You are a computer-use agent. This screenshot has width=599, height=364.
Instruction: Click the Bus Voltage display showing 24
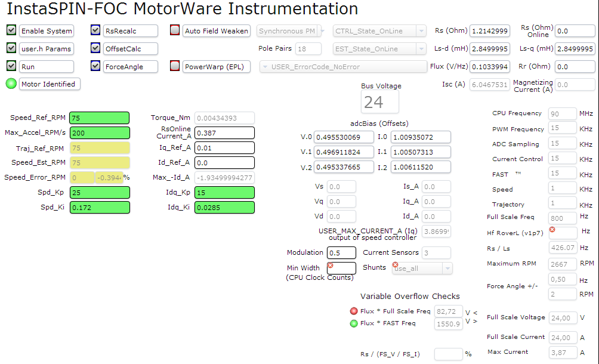[x=379, y=102]
